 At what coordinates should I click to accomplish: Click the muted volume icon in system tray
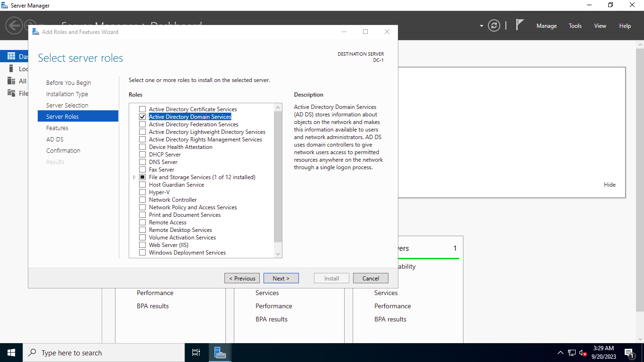point(583,352)
